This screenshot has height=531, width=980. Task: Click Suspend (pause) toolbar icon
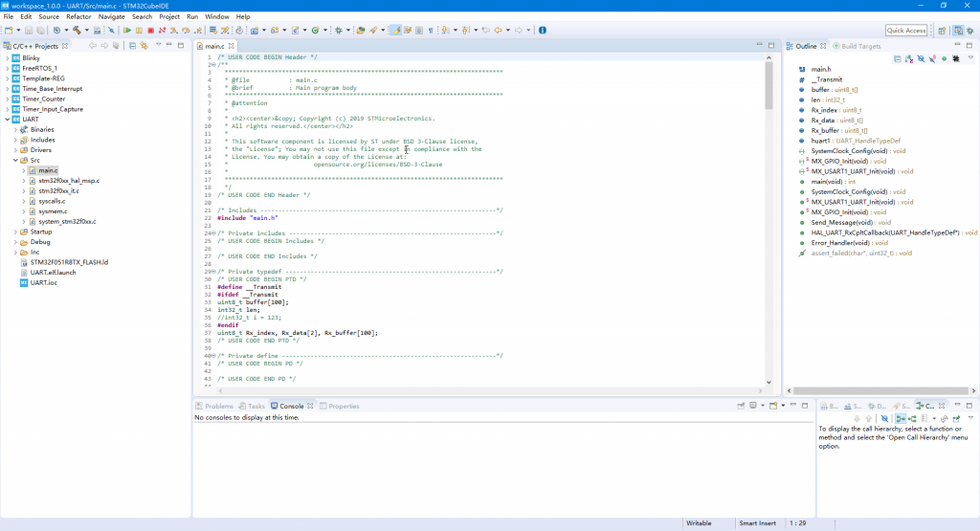point(139,30)
